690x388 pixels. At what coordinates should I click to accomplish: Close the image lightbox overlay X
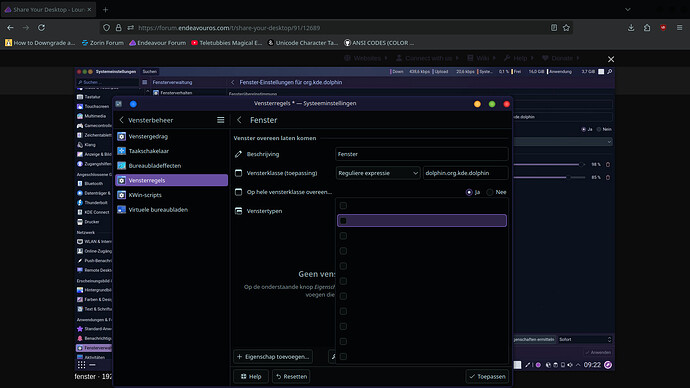click(611, 59)
